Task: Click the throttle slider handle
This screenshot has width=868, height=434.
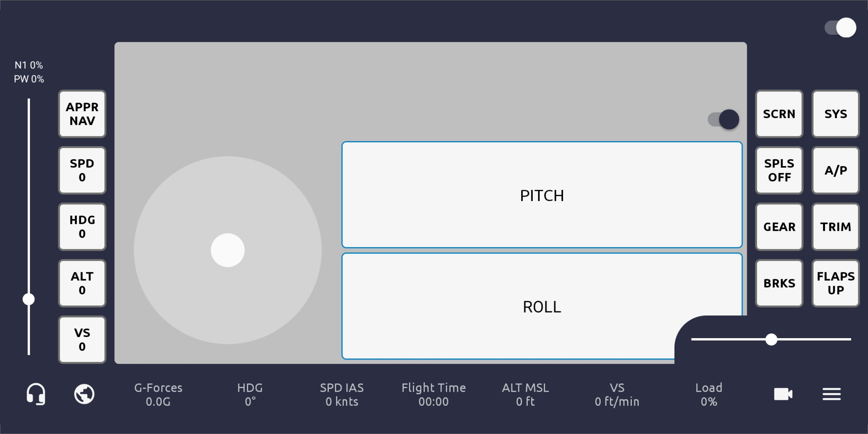Action: tap(29, 299)
